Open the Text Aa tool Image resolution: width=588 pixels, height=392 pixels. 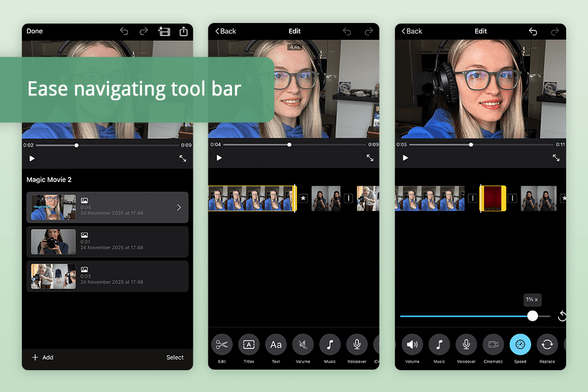click(x=276, y=344)
